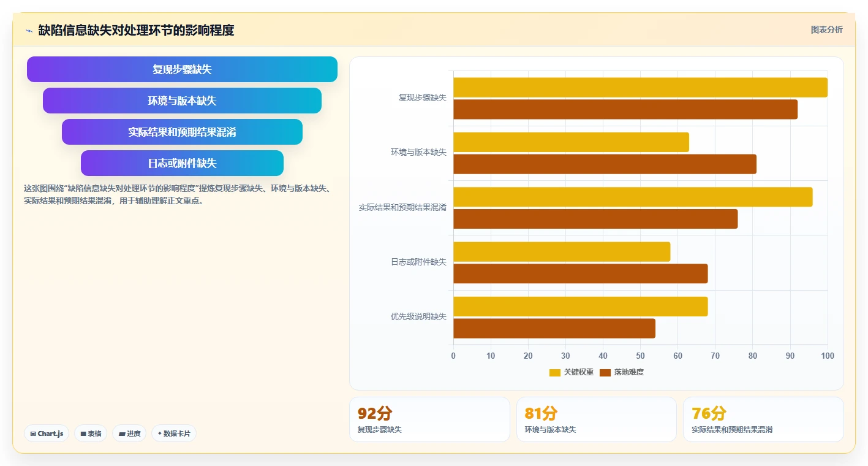Image resolution: width=868 pixels, height=466 pixels.
Task: Click the yellow 关键权重 bar for 环境与版本缺失
Action: (x=571, y=142)
